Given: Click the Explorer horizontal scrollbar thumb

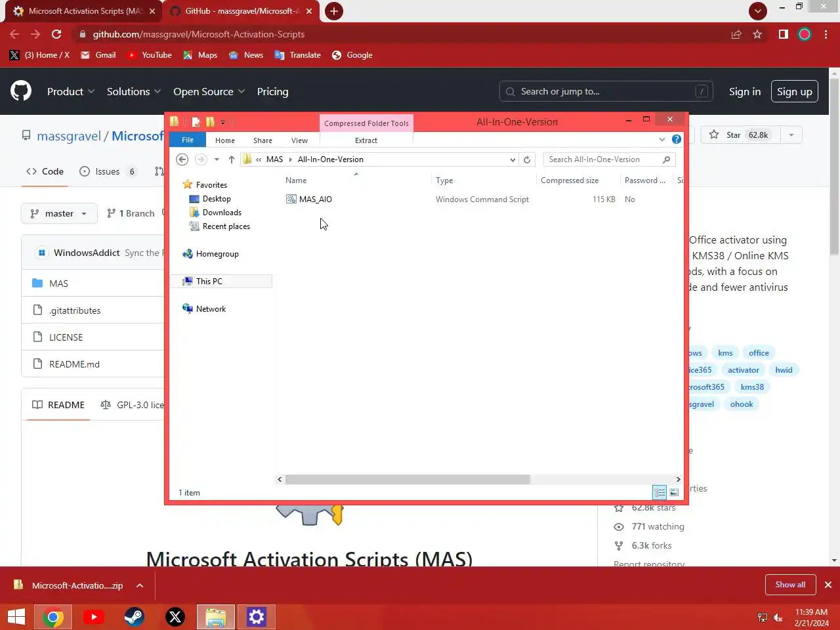Looking at the screenshot, I should pos(408,479).
